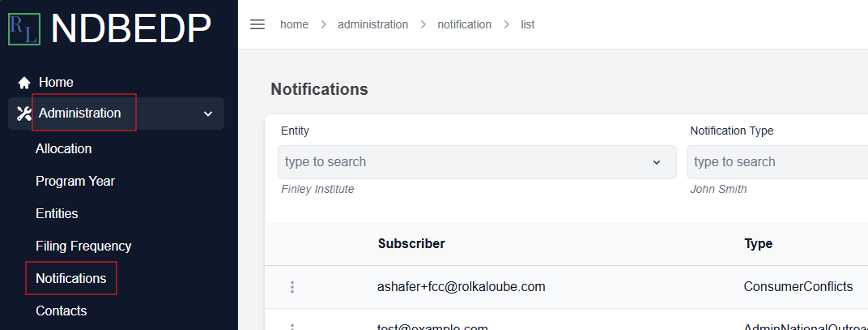Screen dimensions: 868x330
Task: Sort by the Subscriber column header
Action: (411, 243)
